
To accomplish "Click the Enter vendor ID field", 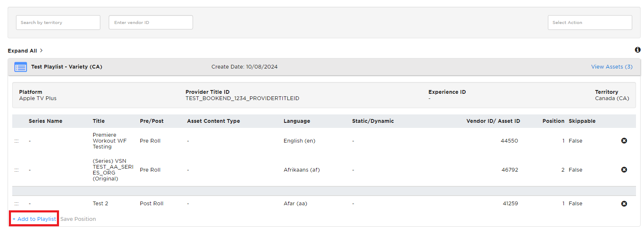I will click(x=151, y=22).
